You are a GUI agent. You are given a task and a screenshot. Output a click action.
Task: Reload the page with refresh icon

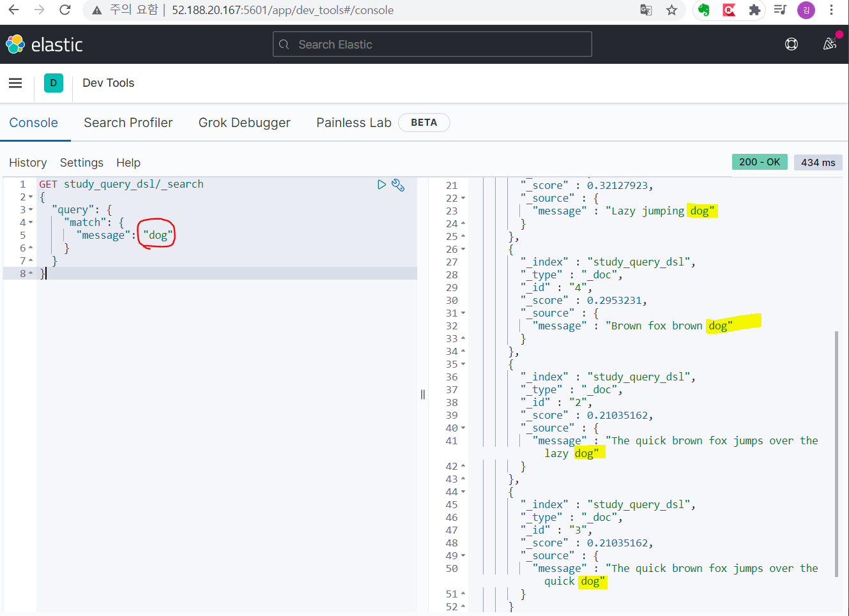65,10
